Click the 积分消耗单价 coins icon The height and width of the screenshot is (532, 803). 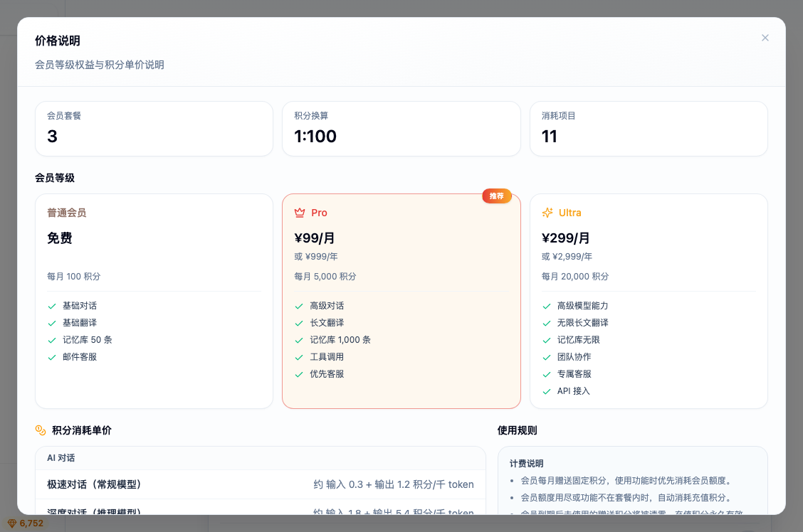[41, 430]
